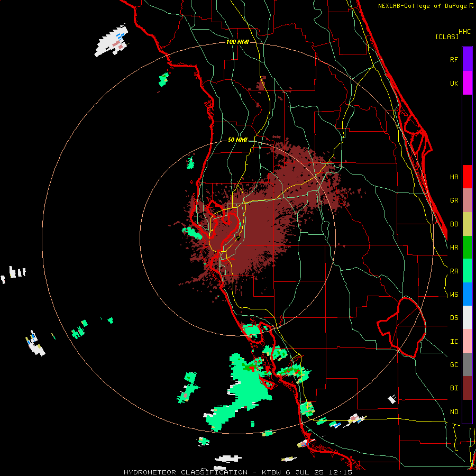Click the 'BD' legend label
This screenshot has height=476, width=476.
454,224
